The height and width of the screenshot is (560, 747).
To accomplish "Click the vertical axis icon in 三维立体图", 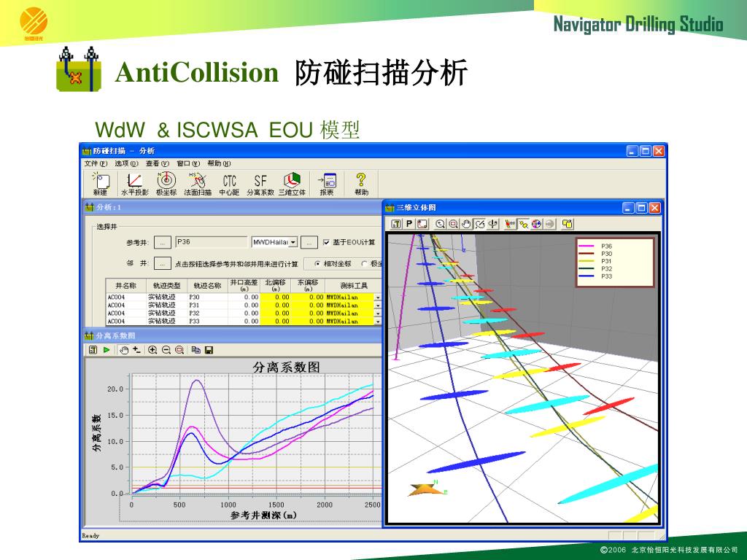I will point(493,224).
